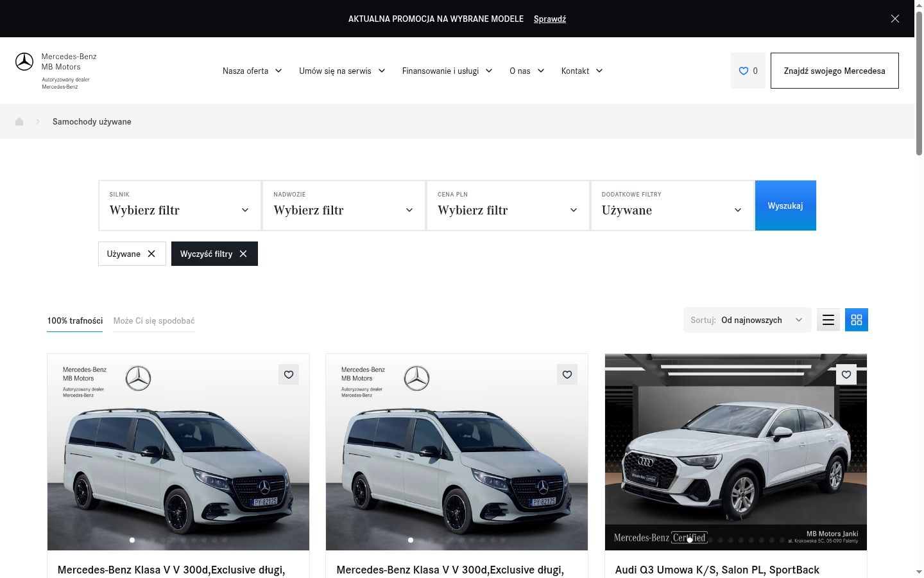Expand the O nas menu

527,71
